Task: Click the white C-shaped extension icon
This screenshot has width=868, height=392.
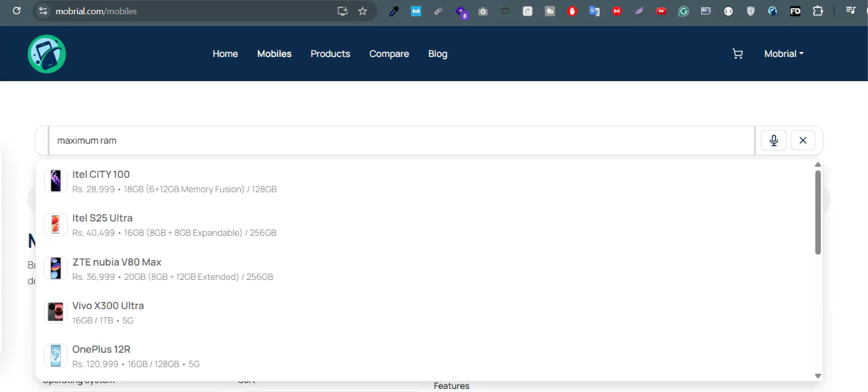Action: coord(528,11)
